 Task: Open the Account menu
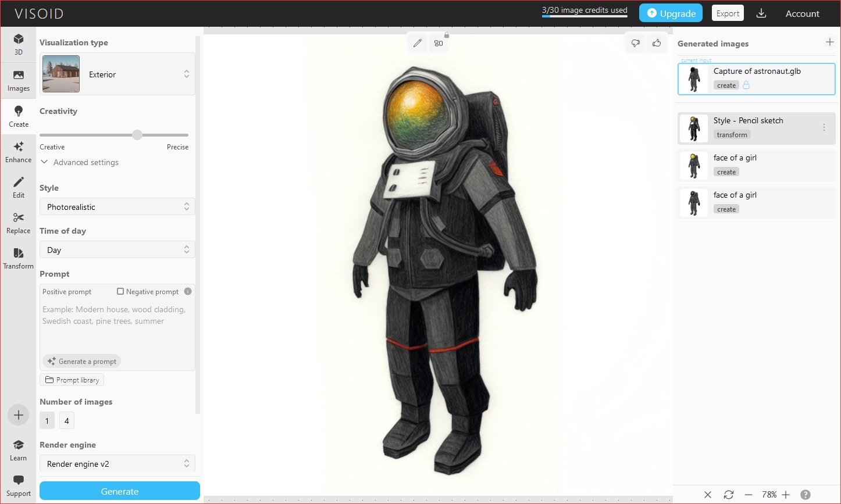(x=802, y=13)
